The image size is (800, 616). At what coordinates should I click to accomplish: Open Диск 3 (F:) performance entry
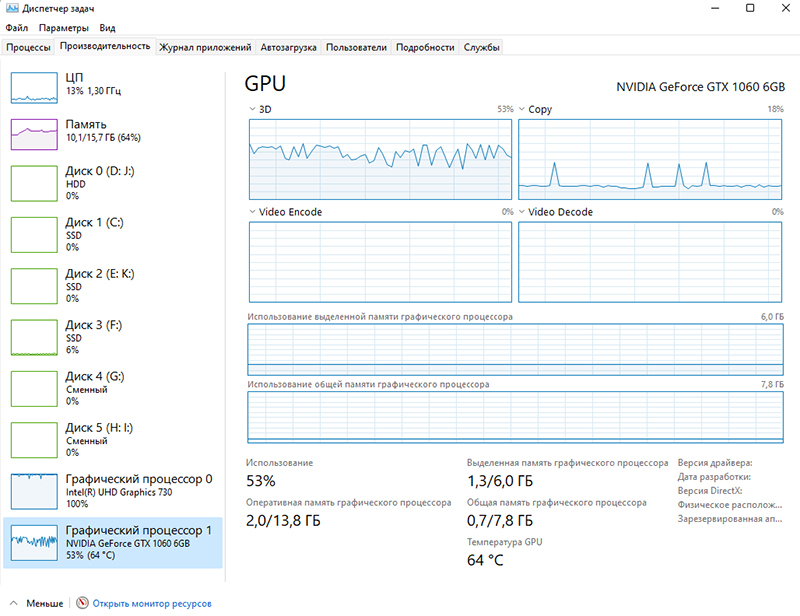[113, 337]
